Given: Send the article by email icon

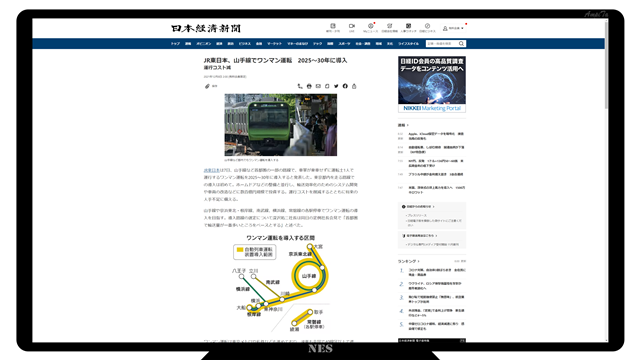Looking at the screenshot, I should pyautogui.click(x=318, y=86).
